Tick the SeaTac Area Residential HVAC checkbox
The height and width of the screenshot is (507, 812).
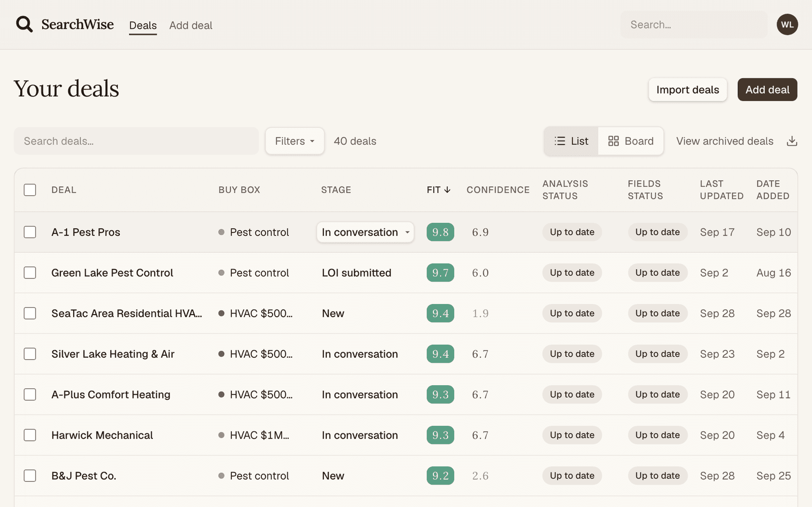30,313
